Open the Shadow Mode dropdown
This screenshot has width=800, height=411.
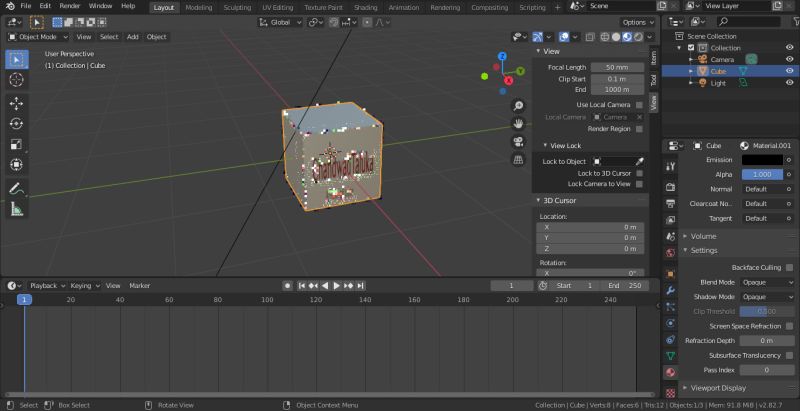(767, 297)
